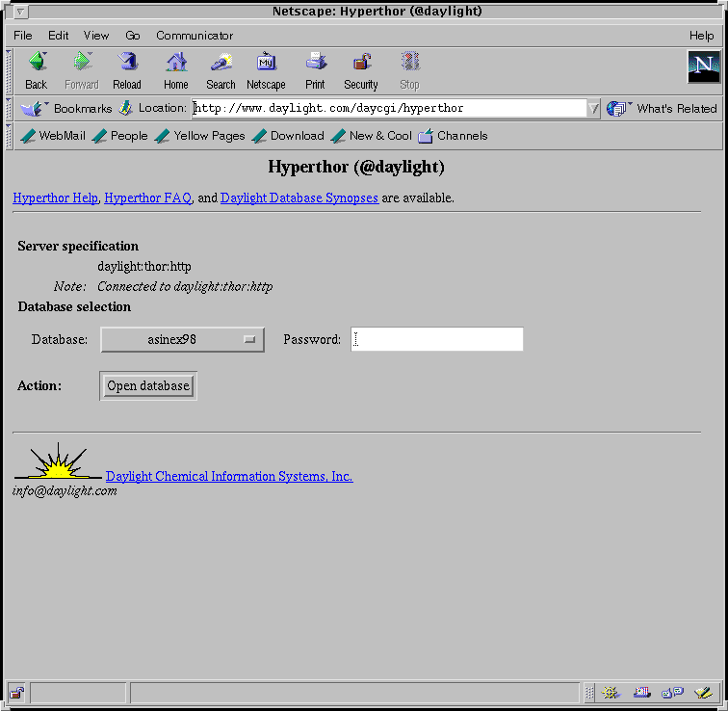This screenshot has width=728, height=711.
Task: Click the Netscape N logo
Action: pos(703,66)
